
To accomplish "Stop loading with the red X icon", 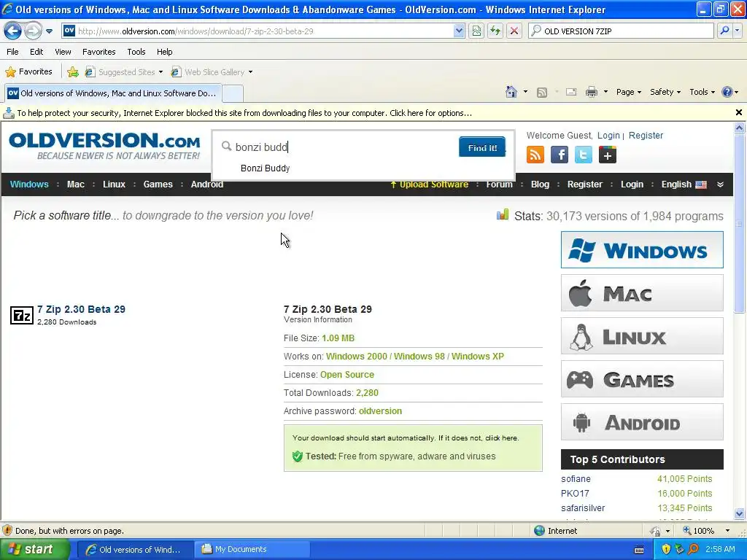I will pyautogui.click(x=514, y=31).
